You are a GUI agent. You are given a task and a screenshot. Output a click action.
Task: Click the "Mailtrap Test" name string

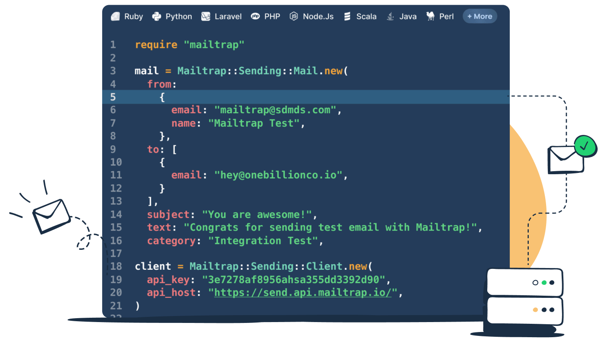tap(254, 123)
